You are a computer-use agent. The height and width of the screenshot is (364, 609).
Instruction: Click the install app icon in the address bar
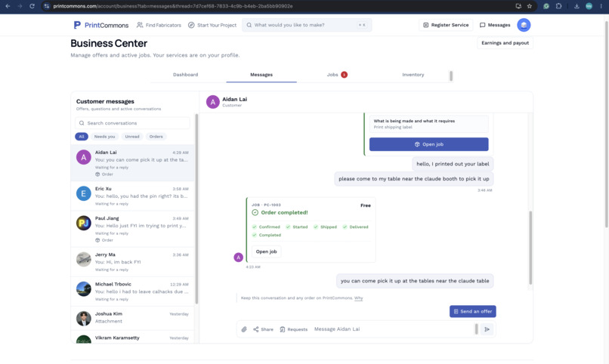(x=518, y=6)
